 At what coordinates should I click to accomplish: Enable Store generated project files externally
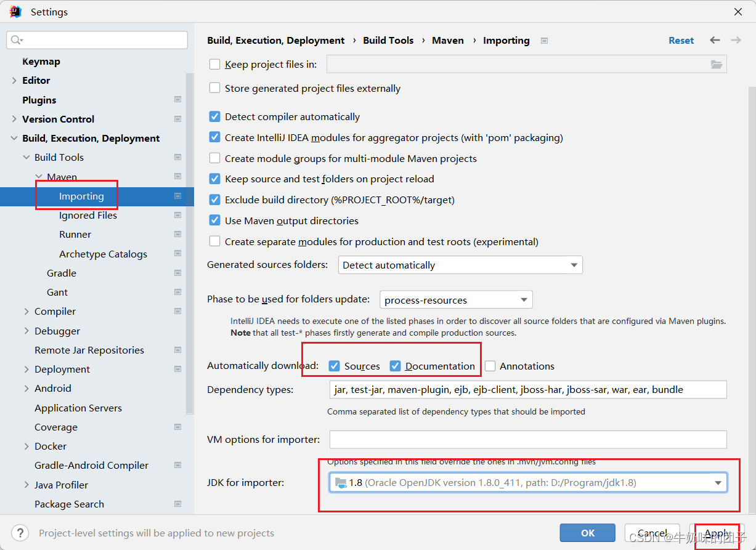(214, 88)
